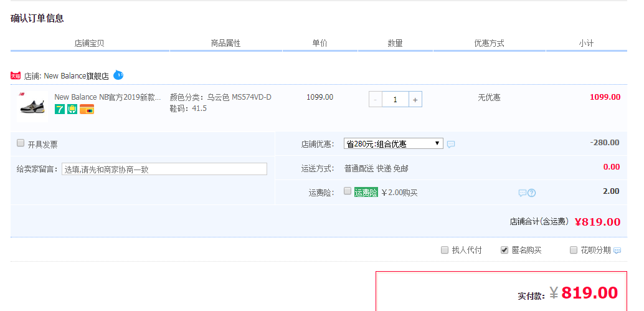The height and width of the screenshot is (311, 644).
Task: Click the message bubble icon in 运费险 row
Action: click(x=522, y=193)
